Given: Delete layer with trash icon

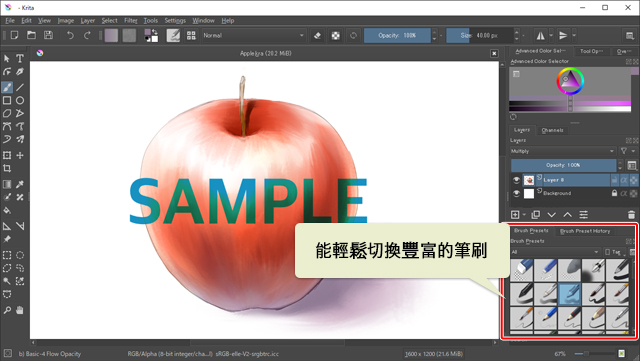Looking at the screenshot, I should click(x=631, y=215).
